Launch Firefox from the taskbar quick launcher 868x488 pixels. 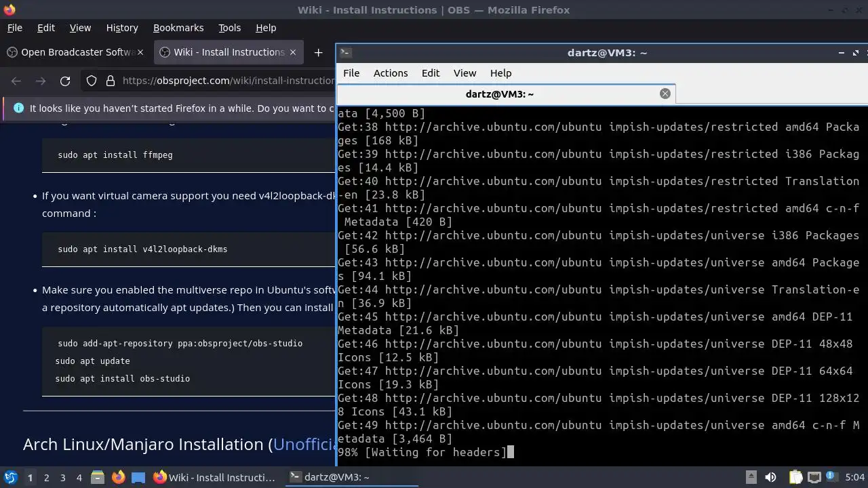[x=118, y=477]
